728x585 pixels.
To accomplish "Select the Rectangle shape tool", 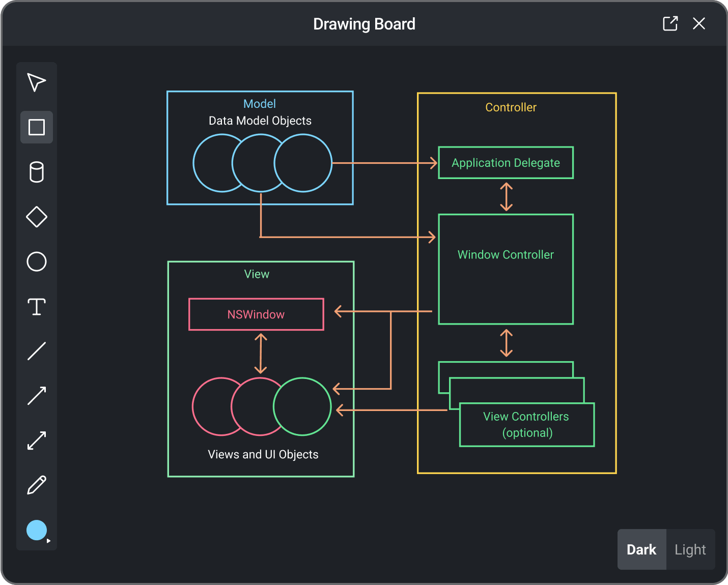I will (x=36, y=127).
